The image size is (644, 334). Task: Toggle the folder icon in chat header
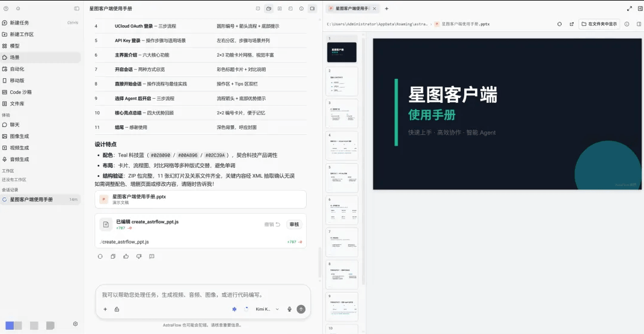tap(269, 8)
